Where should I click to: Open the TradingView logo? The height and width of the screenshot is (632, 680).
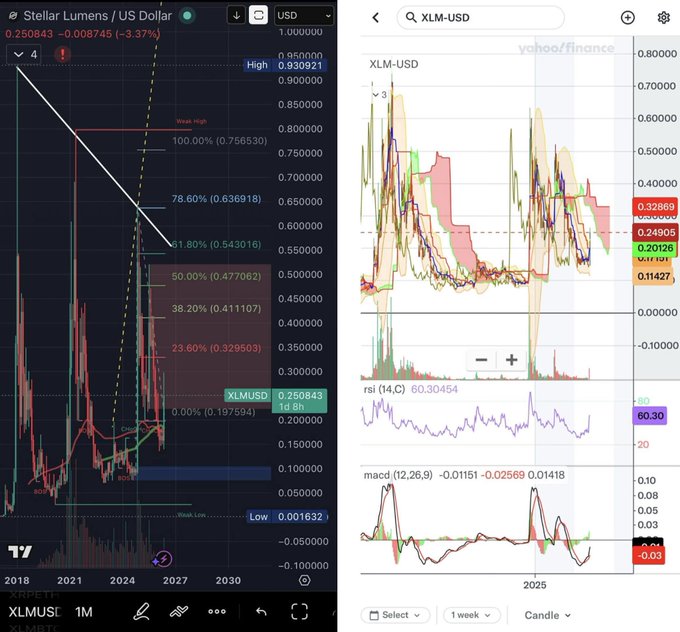tap(20, 552)
